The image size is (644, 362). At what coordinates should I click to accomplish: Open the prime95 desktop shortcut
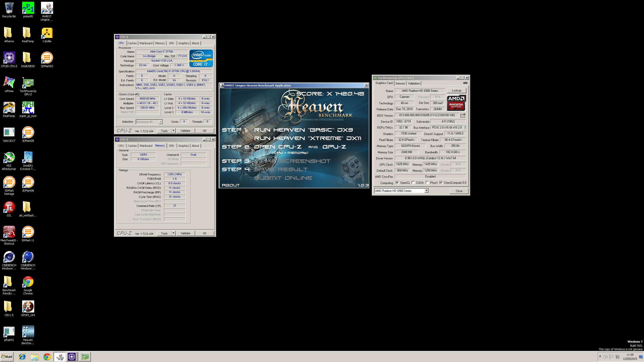(x=28, y=10)
